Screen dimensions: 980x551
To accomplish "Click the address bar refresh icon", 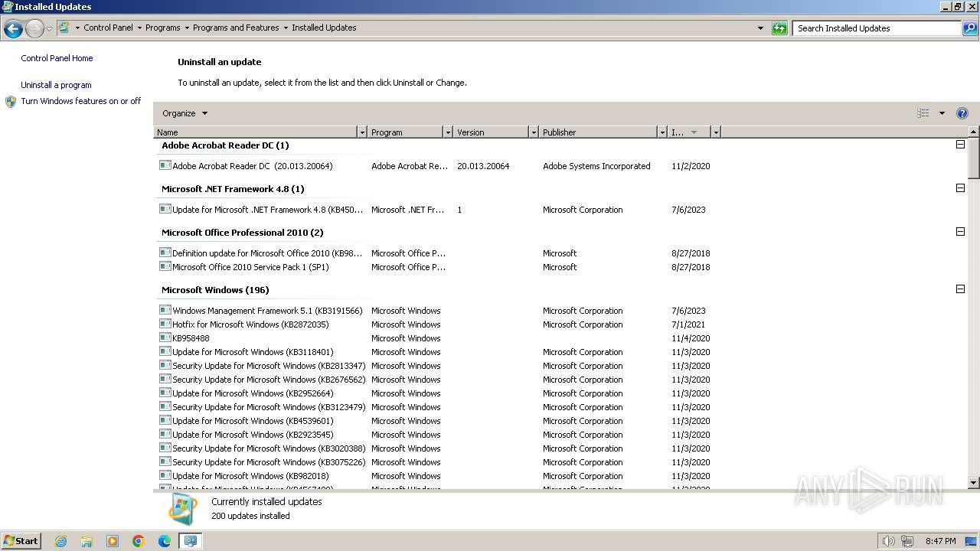I will 779,28.
